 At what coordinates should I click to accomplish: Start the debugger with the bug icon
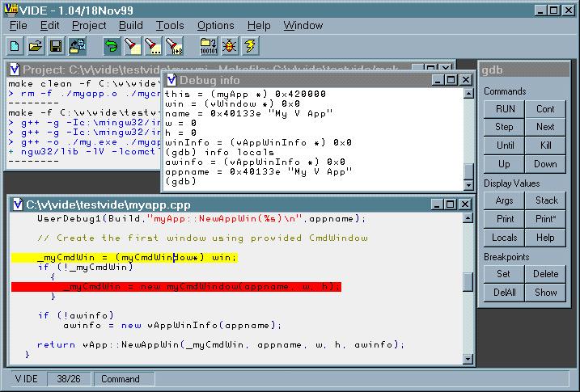[229, 47]
